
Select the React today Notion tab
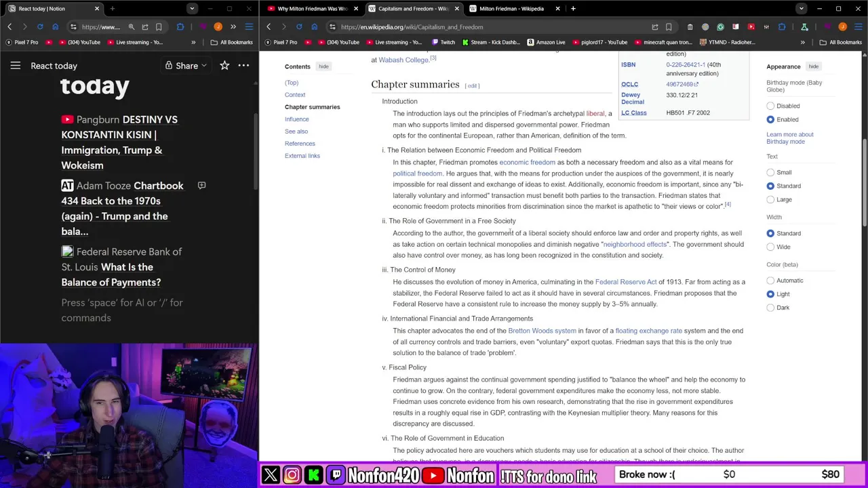[53, 9]
